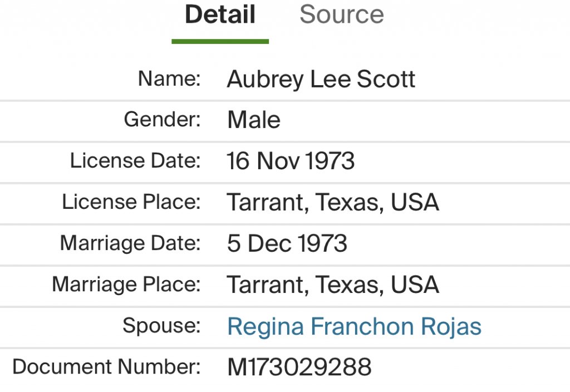Click the Marriage Place value text
Viewport: 570px width, 392px height.
(x=332, y=285)
